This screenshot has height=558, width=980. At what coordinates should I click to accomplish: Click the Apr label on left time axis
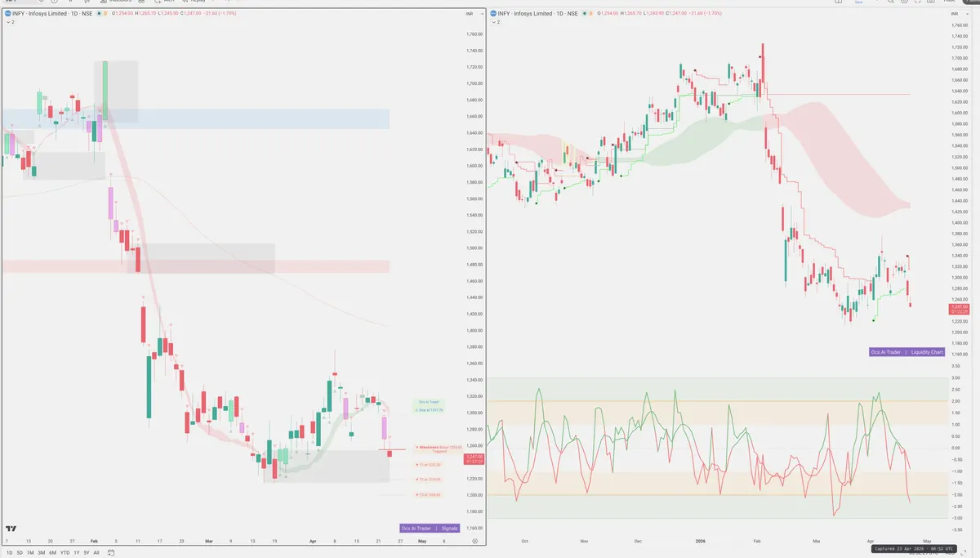[312, 541]
